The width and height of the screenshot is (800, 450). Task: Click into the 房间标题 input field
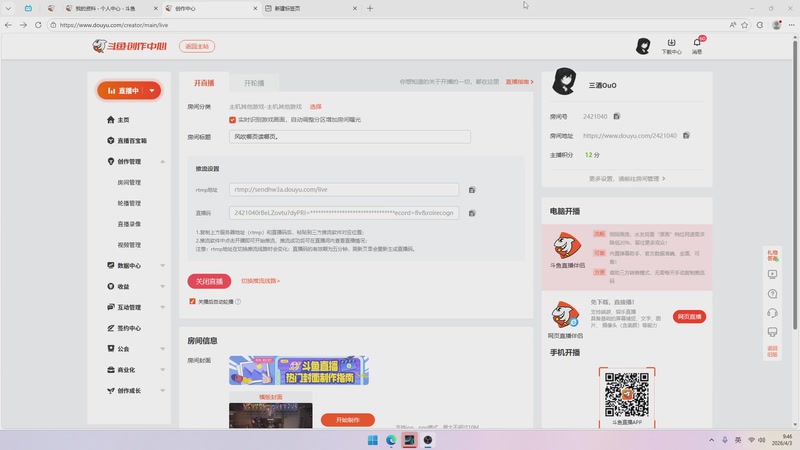point(349,137)
